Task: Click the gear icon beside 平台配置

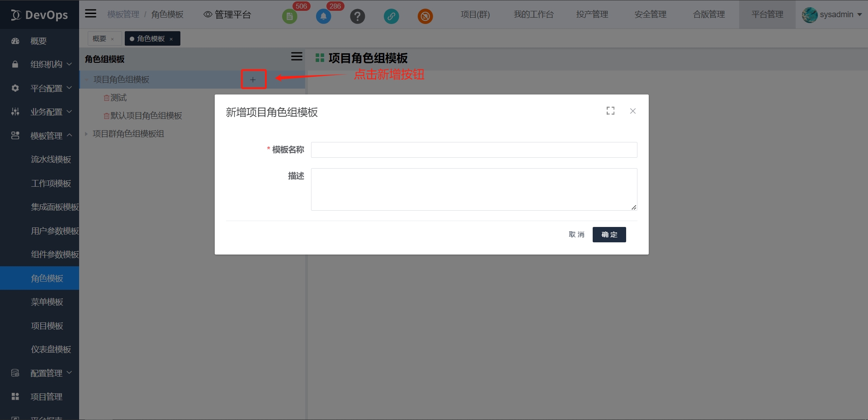Action: pyautogui.click(x=15, y=88)
